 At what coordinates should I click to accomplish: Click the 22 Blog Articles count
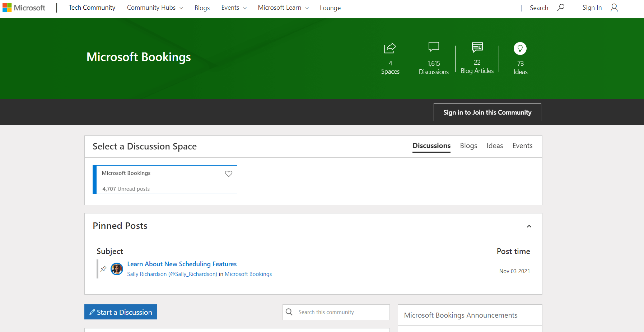tap(477, 67)
